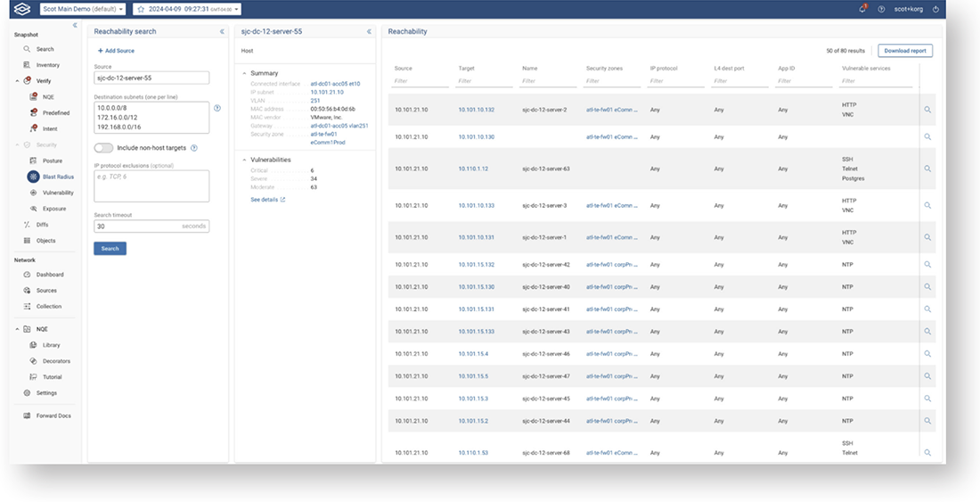980x502 pixels.
Task: Collapse the sjc-dc-12-server-55 host panel
Action: click(x=369, y=31)
